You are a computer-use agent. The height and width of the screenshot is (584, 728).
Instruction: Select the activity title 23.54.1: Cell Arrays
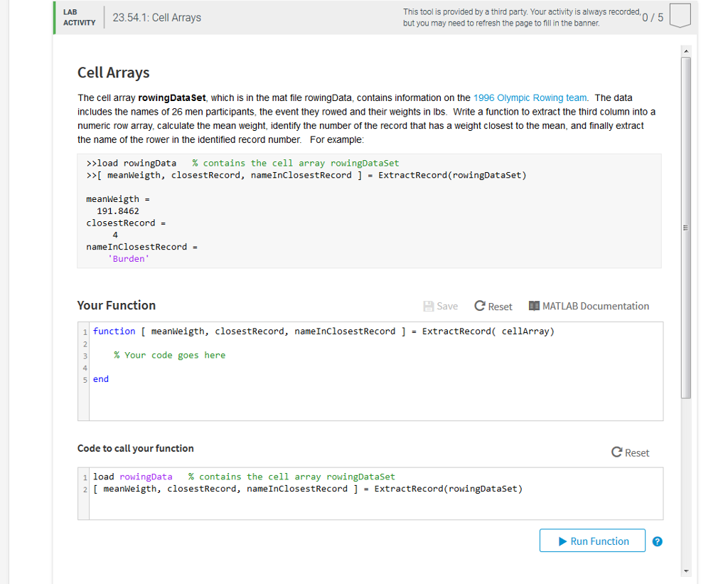(158, 16)
